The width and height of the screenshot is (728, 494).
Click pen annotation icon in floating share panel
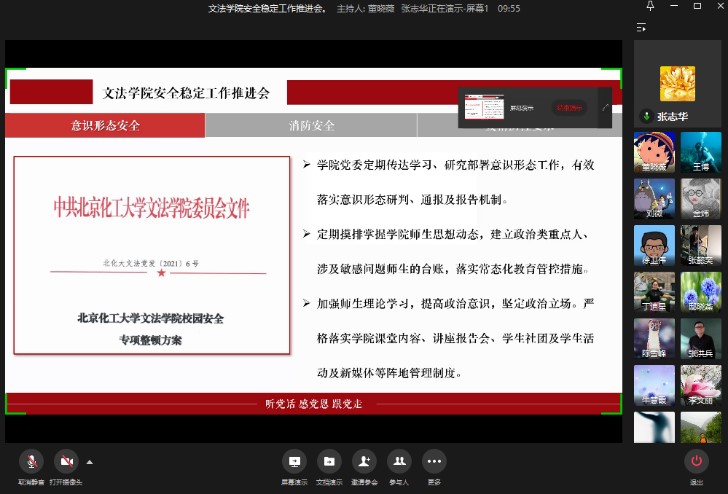[x=605, y=107]
